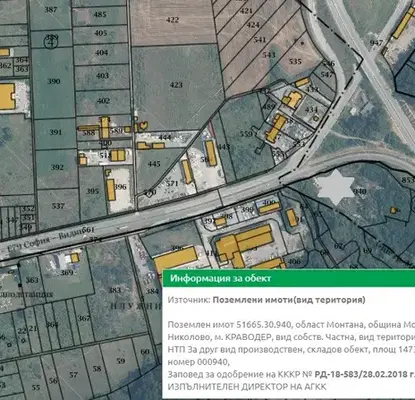Select parcel label 422 on the map

(x=172, y=20)
